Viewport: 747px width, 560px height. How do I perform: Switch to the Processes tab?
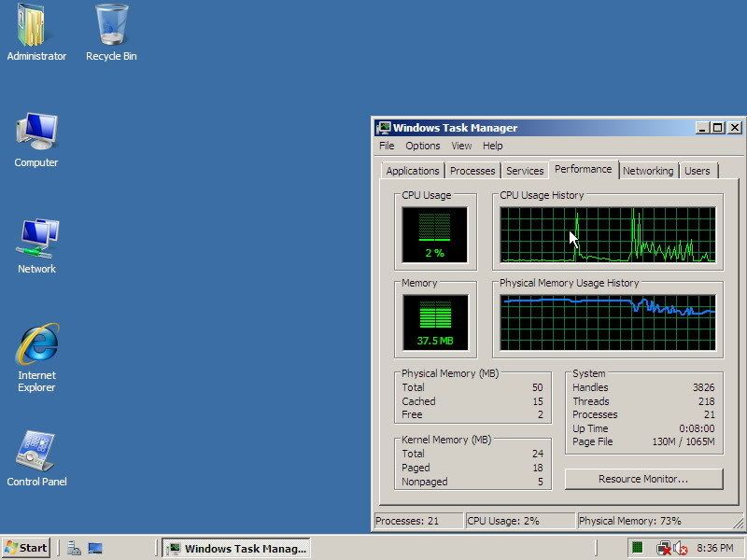(x=472, y=171)
